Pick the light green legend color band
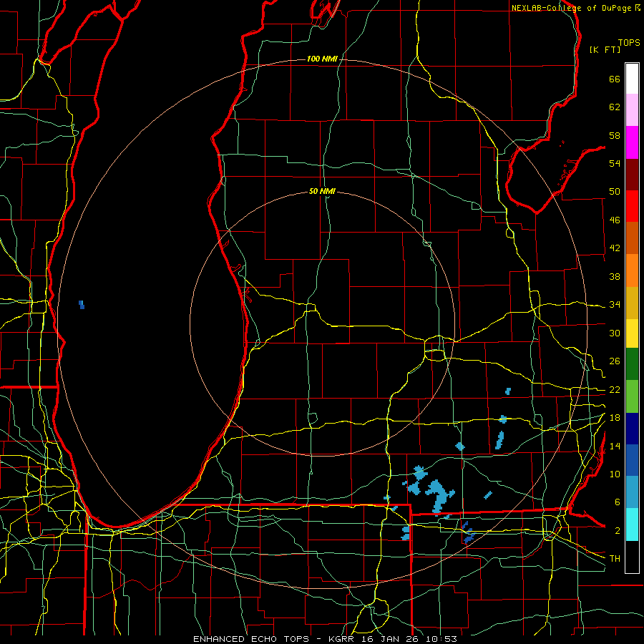The image size is (644, 644). coord(632,396)
